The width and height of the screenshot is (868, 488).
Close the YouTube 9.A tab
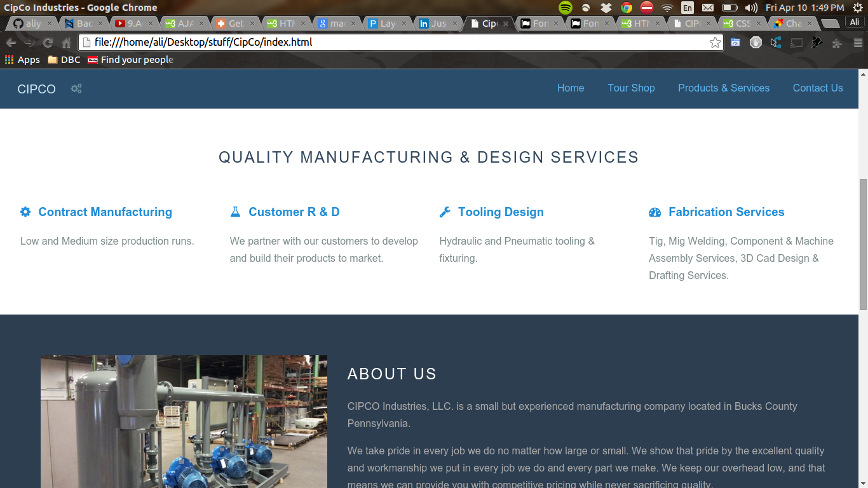[151, 24]
